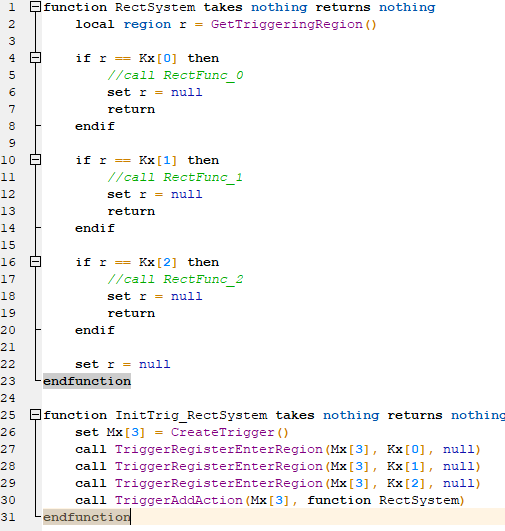Click line number 23 in the gutter
This screenshot has height=531, width=505.
tap(8, 381)
